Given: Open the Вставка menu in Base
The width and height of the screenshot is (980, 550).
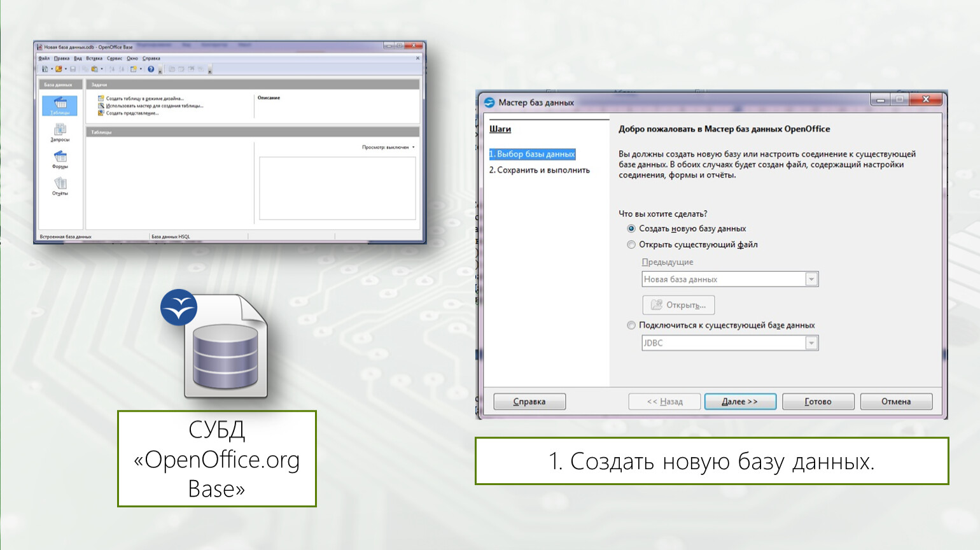Looking at the screenshot, I should (94, 58).
